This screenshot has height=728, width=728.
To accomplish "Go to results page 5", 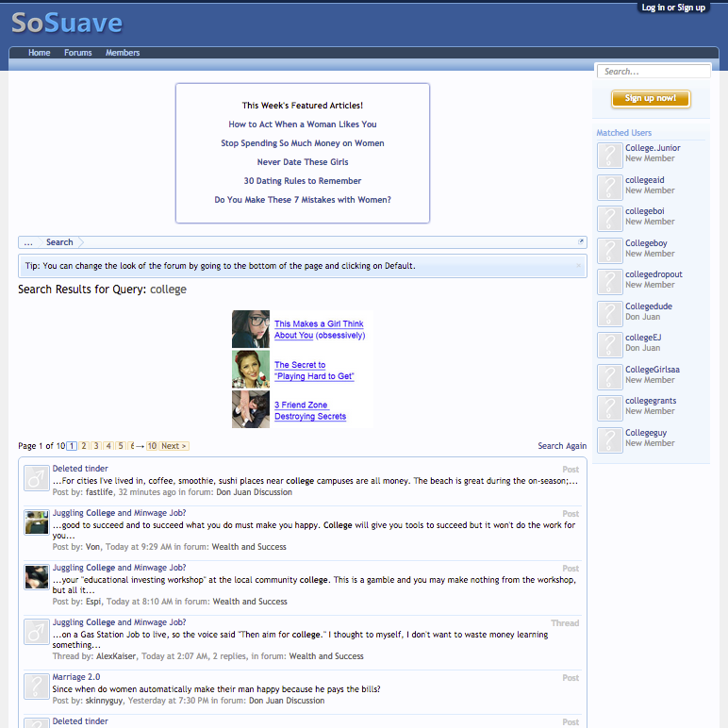I will point(121,446).
